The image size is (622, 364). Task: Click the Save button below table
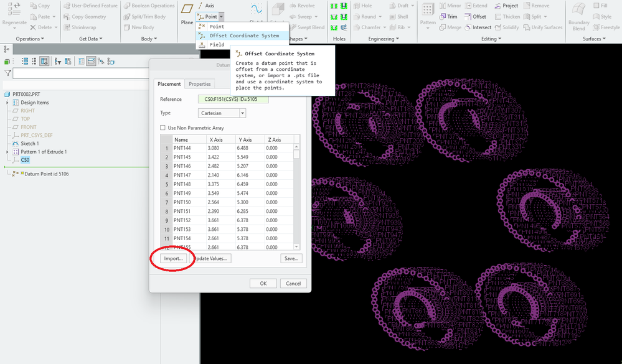coord(291,258)
